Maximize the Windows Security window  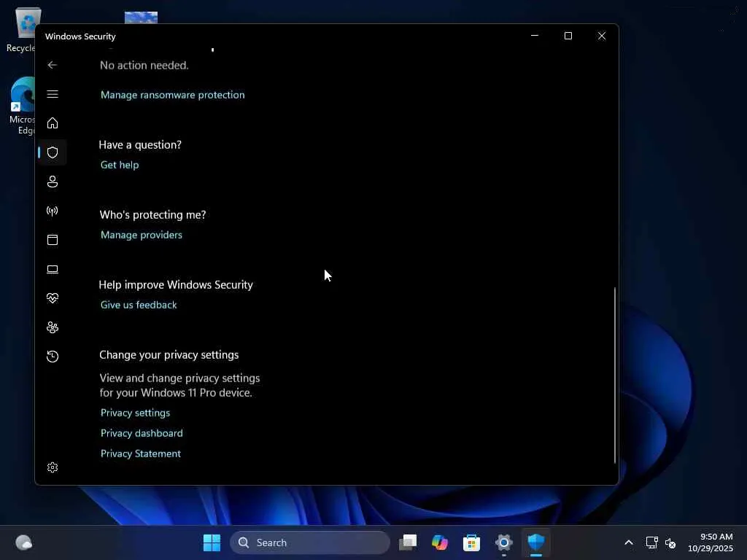(568, 36)
